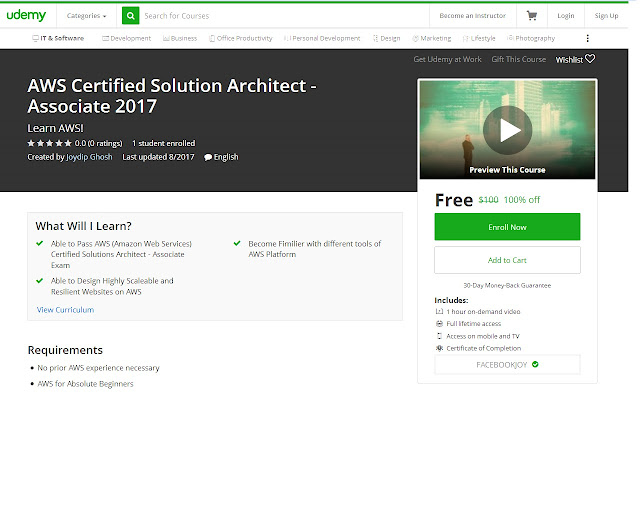Click the Access on mobile and TV icon
This screenshot has height=512, width=640.
(439, 336)
